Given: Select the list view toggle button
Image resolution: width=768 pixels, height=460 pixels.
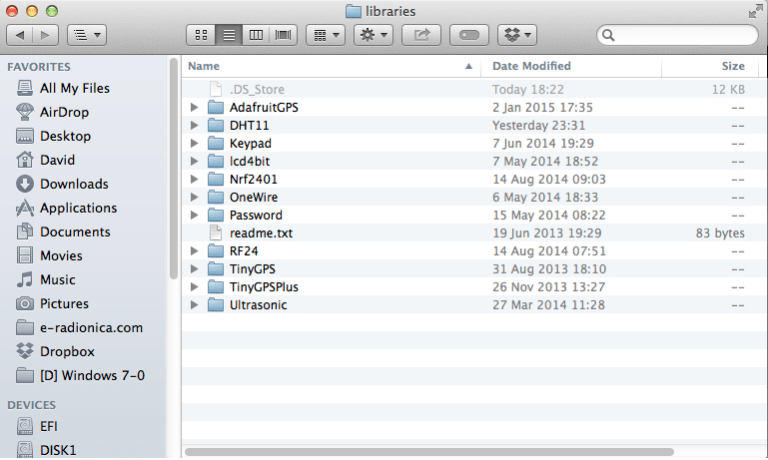Looking at the screenshot, I should (x=229, y=35).
